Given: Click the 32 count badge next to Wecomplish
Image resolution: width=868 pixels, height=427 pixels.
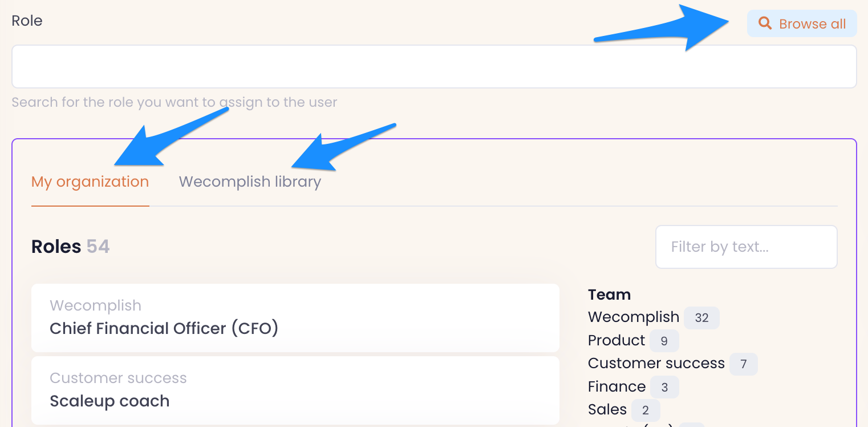Looking at the screenshot, I should click(x=701, y=318).
